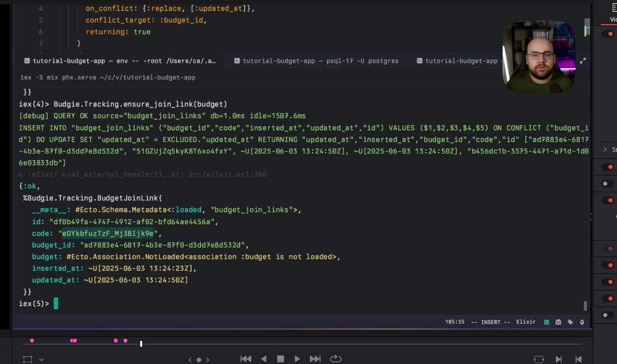Viewport: 617px width, 364px height.
Task: Click the code editor's vertical scrollbar thumb
Action: 587,27
